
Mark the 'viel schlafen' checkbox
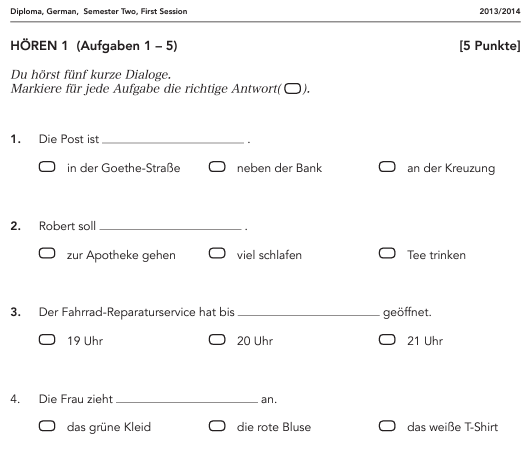point(217,253)
